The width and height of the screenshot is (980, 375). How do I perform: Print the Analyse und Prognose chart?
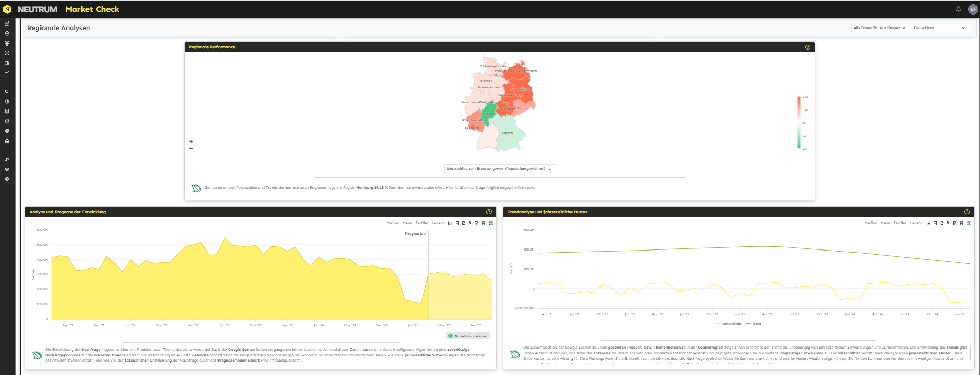(483, 223)
